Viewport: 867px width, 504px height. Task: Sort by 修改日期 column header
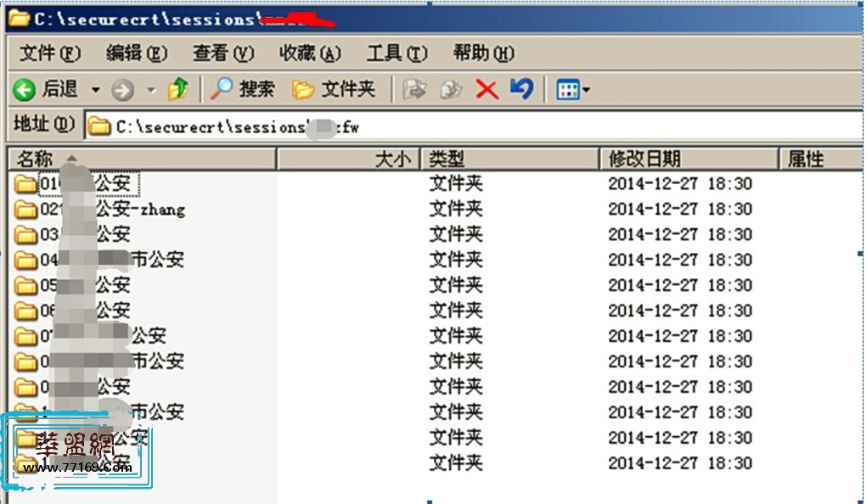[688, 159]
